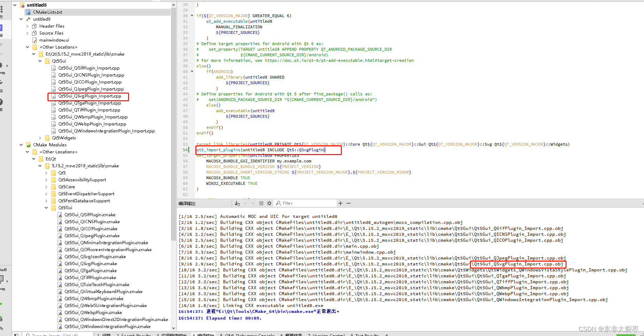
Task: Open the QML Debugger Console tab
Action: [247, 334]
